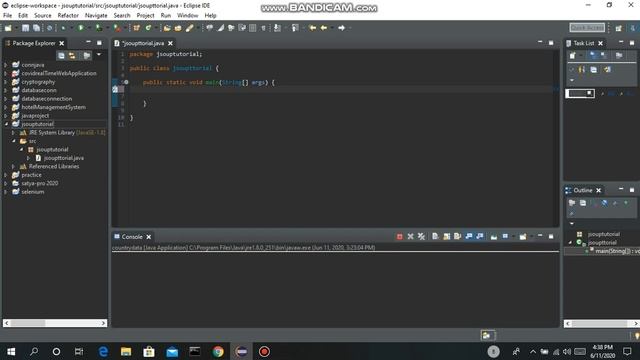Click the Open Perspective icon
This screenshot has width=640, height=360.
[619, 28]
